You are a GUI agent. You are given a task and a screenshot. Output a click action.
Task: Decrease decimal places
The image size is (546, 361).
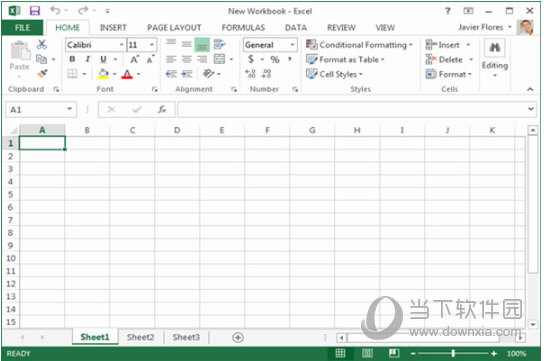pos(266,73)
